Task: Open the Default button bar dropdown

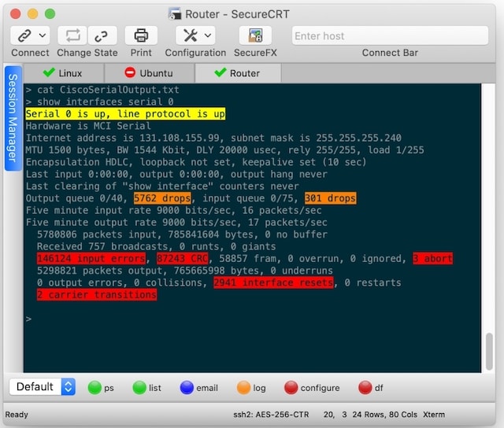Action: click(43, 386)
